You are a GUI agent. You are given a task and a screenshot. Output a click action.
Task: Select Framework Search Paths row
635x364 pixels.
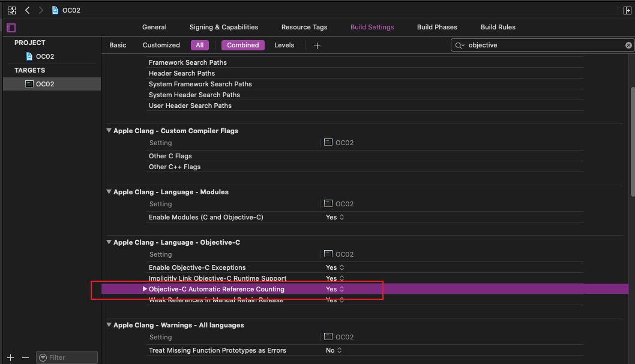pos(364,62)
